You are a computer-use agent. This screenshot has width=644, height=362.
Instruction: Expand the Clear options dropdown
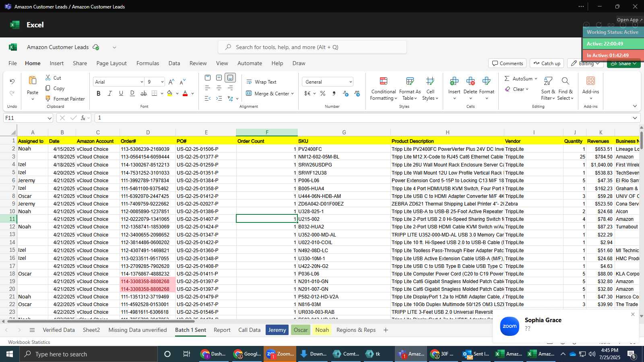527,89
